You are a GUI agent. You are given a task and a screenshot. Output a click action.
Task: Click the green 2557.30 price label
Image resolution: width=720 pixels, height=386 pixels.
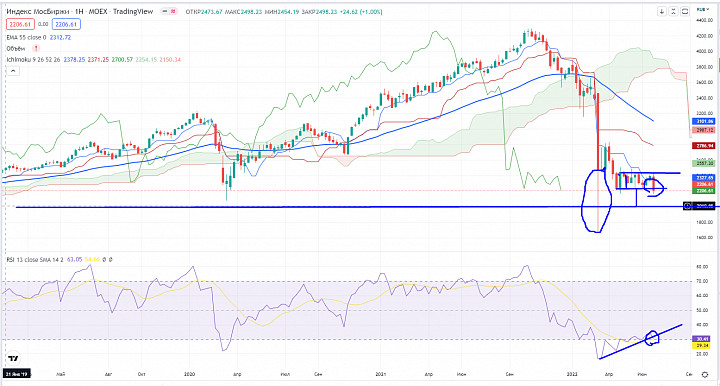(704, 163)
